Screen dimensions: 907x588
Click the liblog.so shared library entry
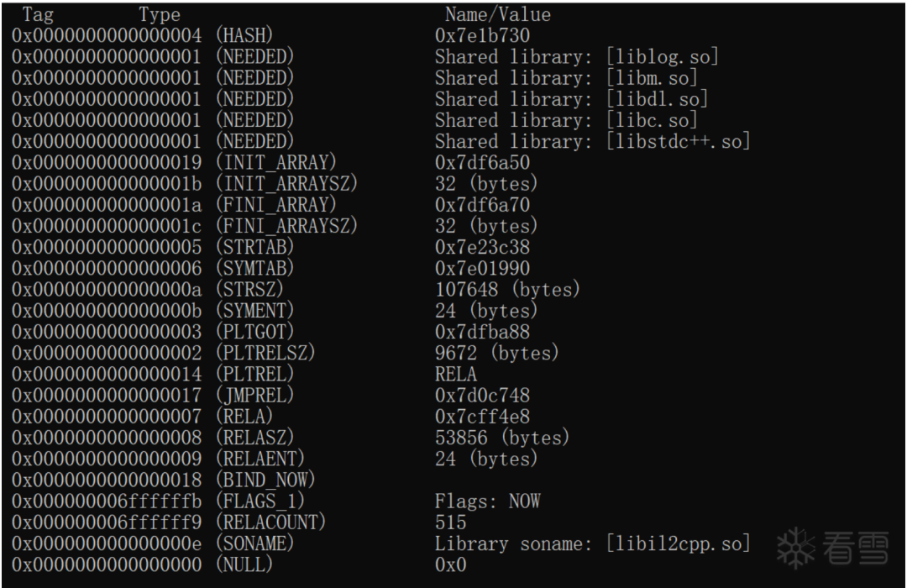click(x=577, y=57)
